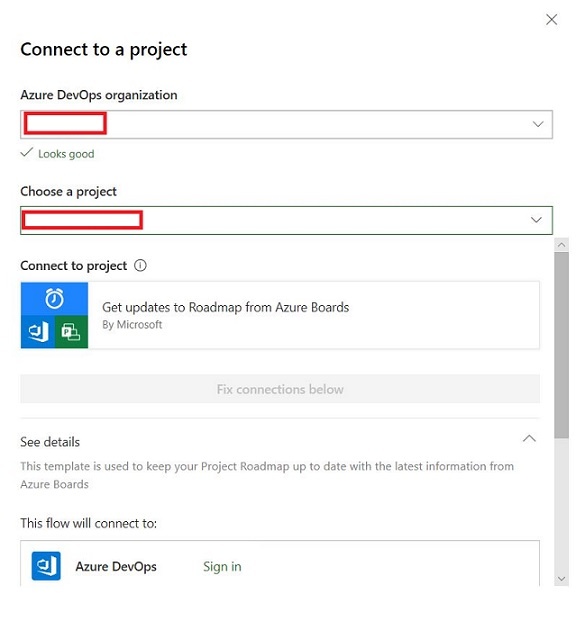This screenshot has width=576, height=630.
Task: Collapse the See details section chevron
Action: coord(529,438)
